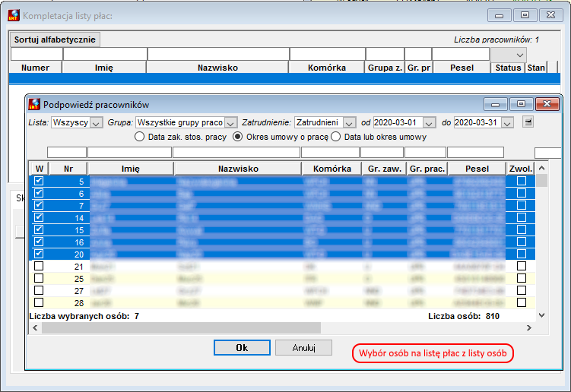Open the Lista dropdown showing Wszyscy
571x392 pixels.
96,123
